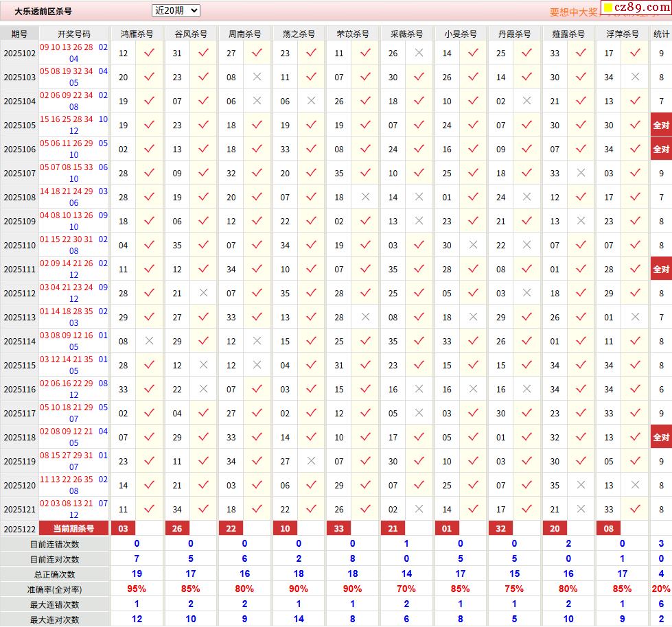Viewport: 672px width, 627px height.
Task: Click check mark for 浮萍杀号 in row 2025102
Action: click(635, 53)
